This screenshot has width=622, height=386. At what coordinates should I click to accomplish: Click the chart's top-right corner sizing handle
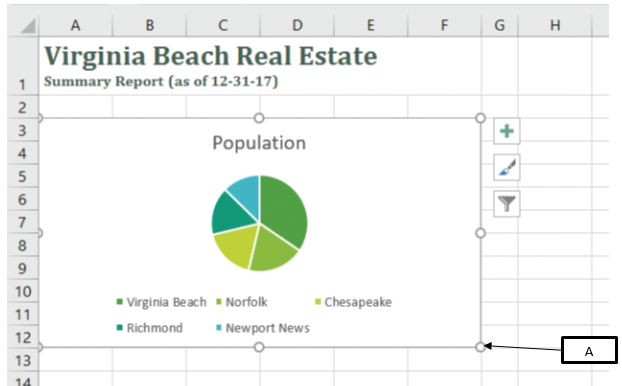(480, 118)
